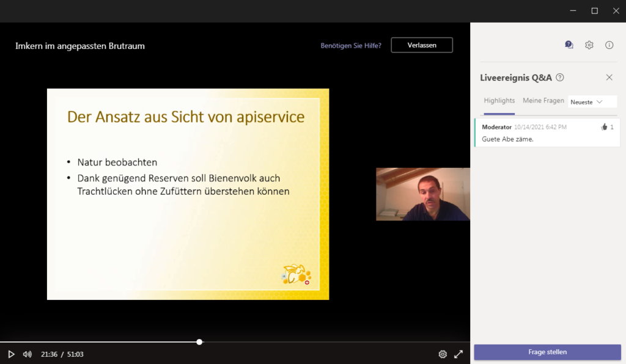Image resolution: width=626 pixels, height=364 pixels.
Task: Play the live event video
Action: pos(11,354)
